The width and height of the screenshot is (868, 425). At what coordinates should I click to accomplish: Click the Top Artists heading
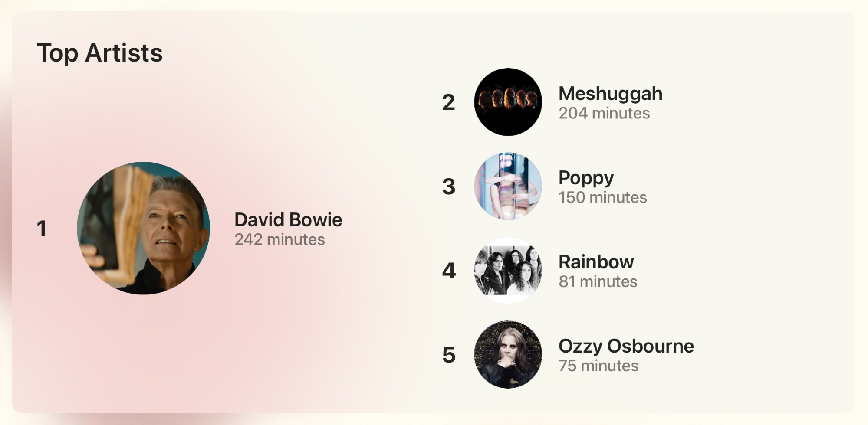click(100, 53)
